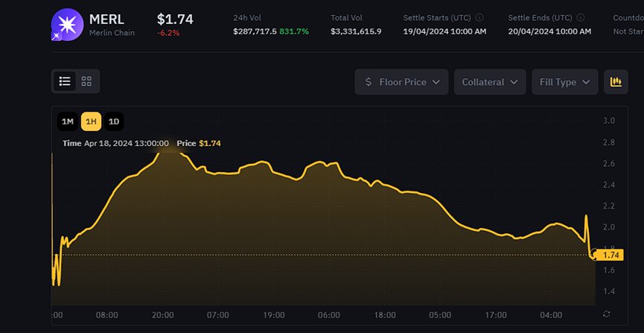Select the 1M chart interval

pos(67,121)
